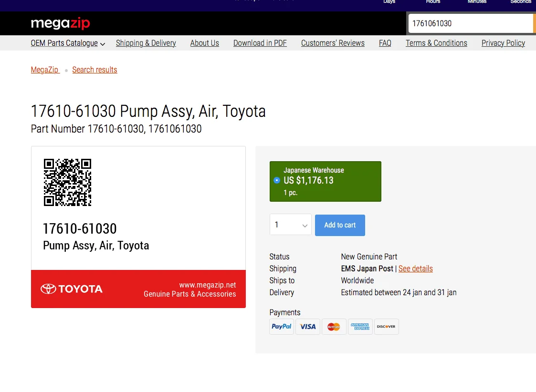Open the See details shipping link
Viewport: 536px width, 392px height.
[415, 268]
